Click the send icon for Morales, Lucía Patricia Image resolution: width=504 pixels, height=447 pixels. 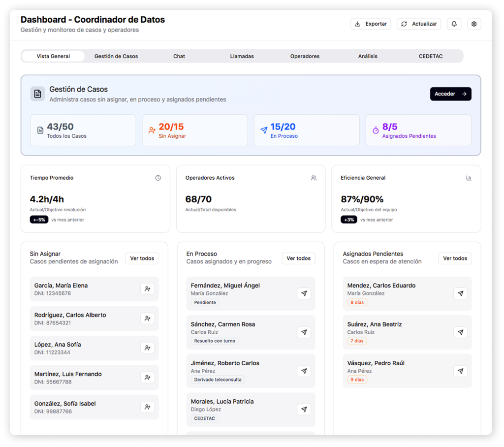(304, 410)
